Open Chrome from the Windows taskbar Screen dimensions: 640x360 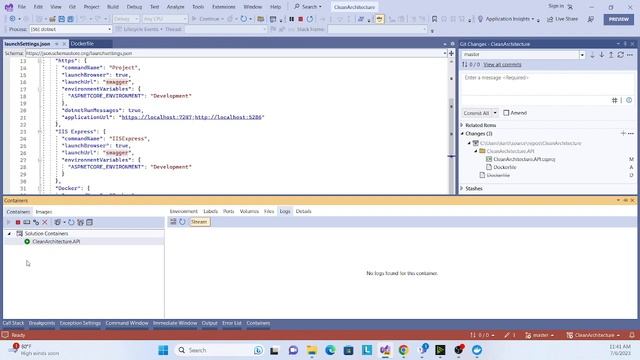(x=403, y=350)
